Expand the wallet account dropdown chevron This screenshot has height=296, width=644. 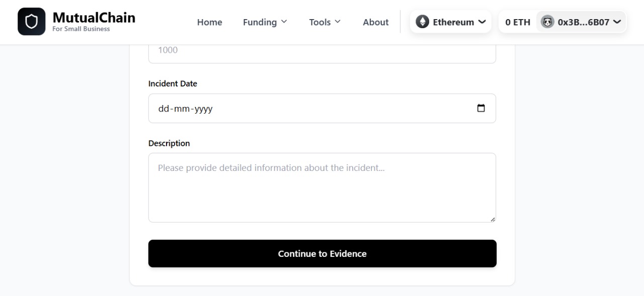coord(617,22)
